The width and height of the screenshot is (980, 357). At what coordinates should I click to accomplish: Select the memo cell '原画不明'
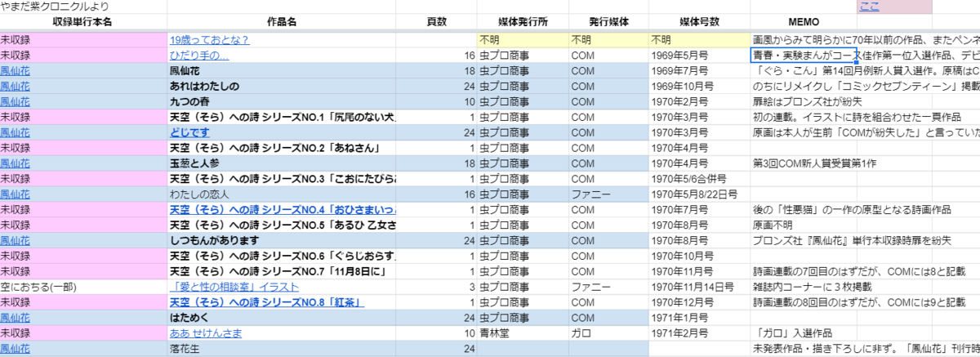click(x=804, y=225)
